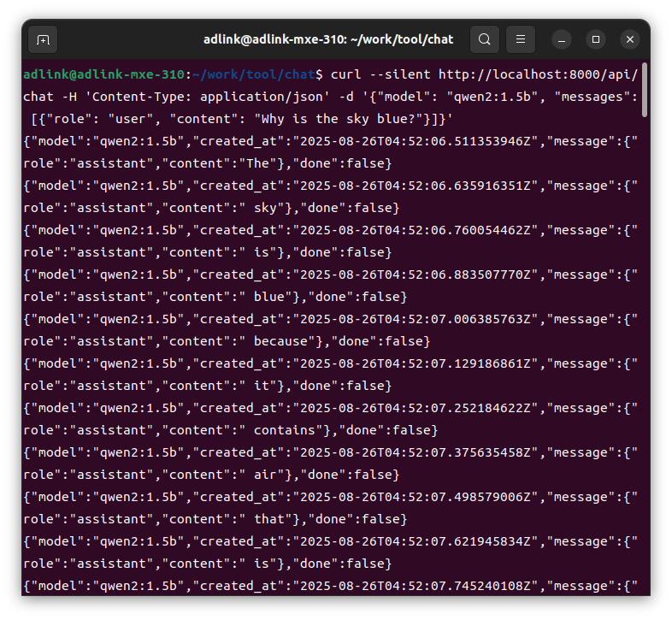
Task: Click the curl --silent command text
Action: [x=380, y=74]
